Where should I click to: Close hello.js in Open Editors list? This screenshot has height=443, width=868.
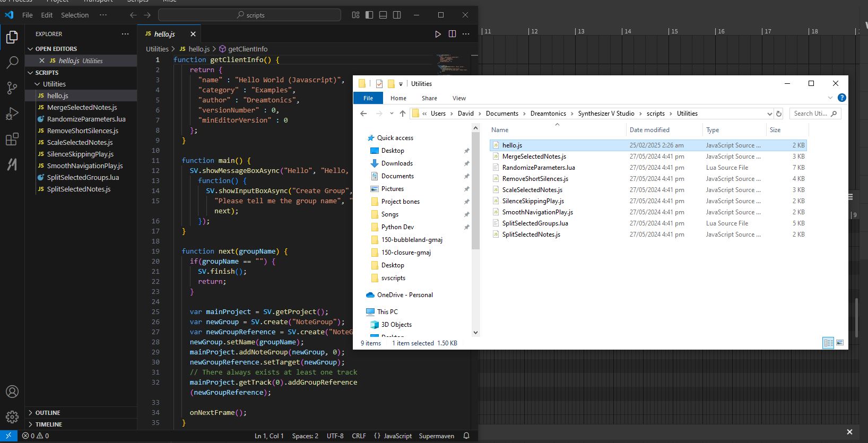pos(42,60)
